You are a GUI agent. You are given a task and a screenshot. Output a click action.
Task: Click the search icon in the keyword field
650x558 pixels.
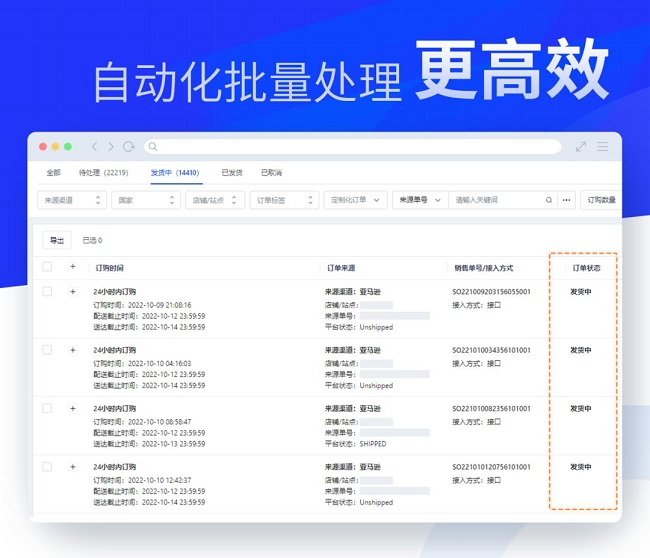pyautogui.click(x=549, y=200)
